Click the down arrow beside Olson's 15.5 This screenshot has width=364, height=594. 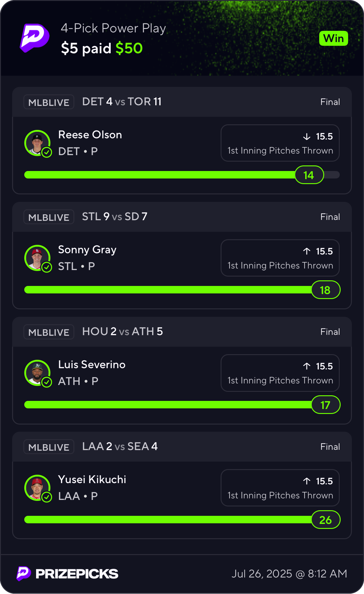(x=307, y=136)
